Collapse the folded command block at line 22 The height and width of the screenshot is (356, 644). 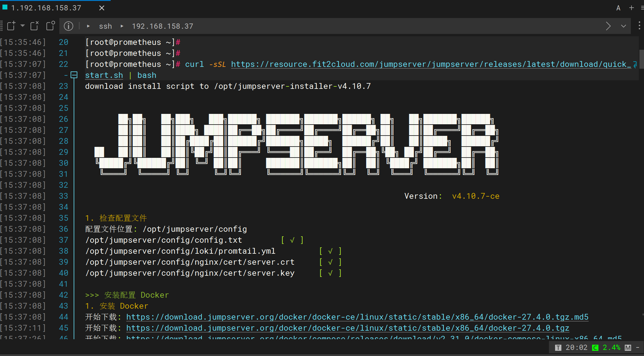click(x=74, y=75)
